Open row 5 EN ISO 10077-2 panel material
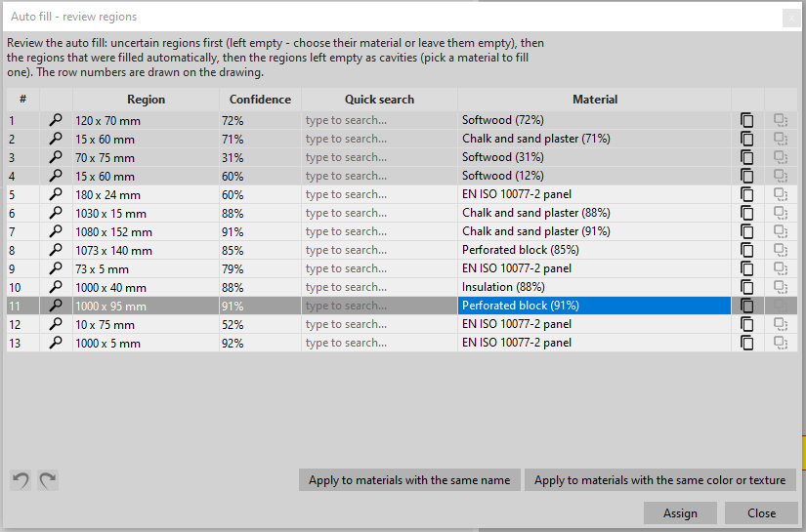Image resolution: width=806 pixels, height=532 pixels. (594, 194)
